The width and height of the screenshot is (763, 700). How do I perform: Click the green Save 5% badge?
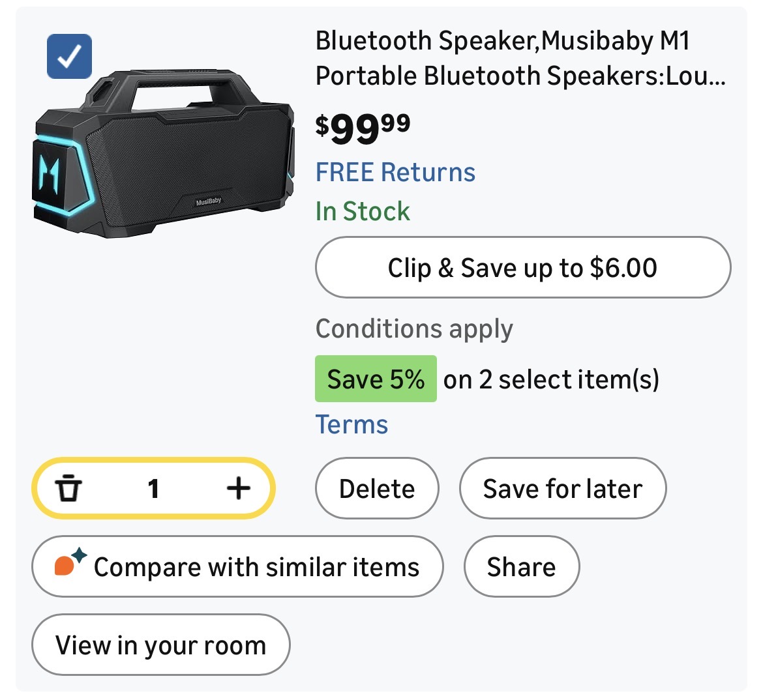click(376, 379)
